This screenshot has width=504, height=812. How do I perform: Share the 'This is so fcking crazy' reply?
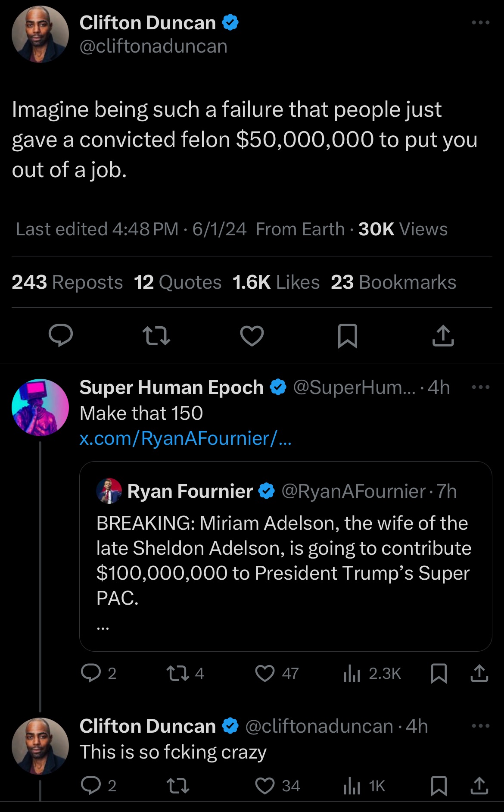(479, 786)
